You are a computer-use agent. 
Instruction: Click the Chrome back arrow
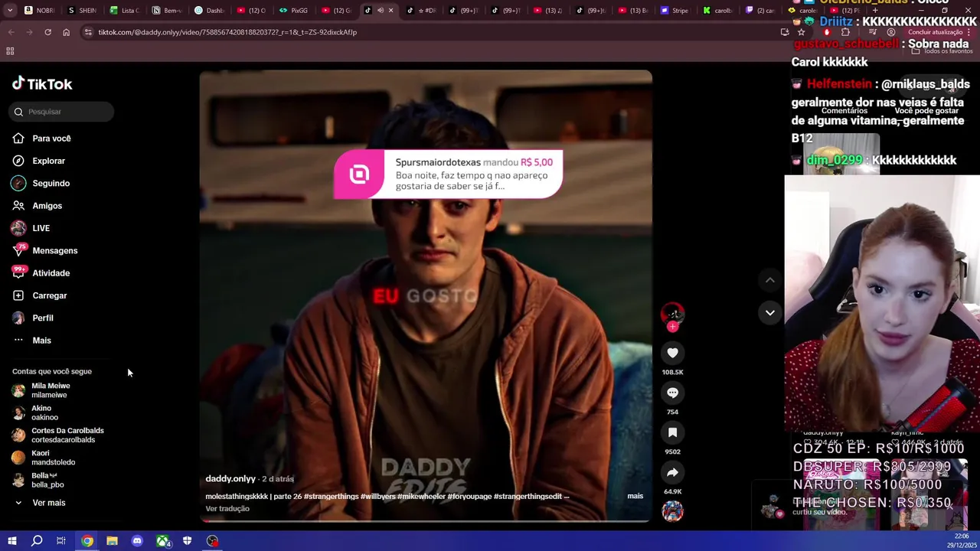tap(11, 32)
